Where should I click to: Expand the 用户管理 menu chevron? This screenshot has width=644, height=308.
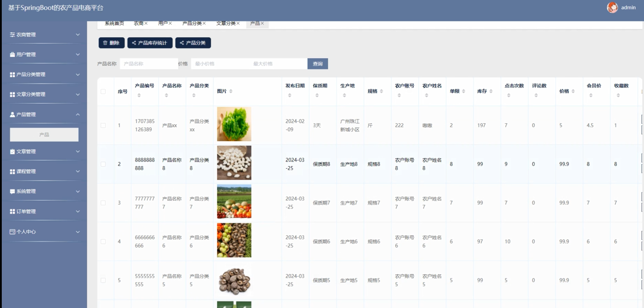coord(78,54)
